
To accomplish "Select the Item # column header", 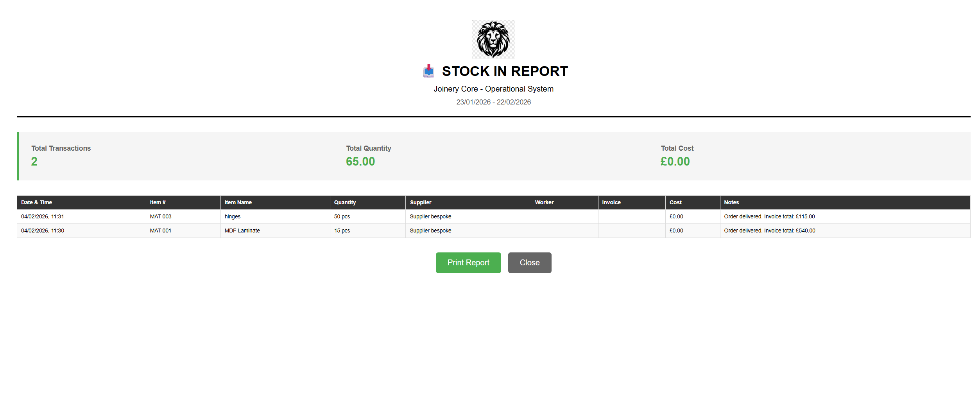I will click(158, 202).
